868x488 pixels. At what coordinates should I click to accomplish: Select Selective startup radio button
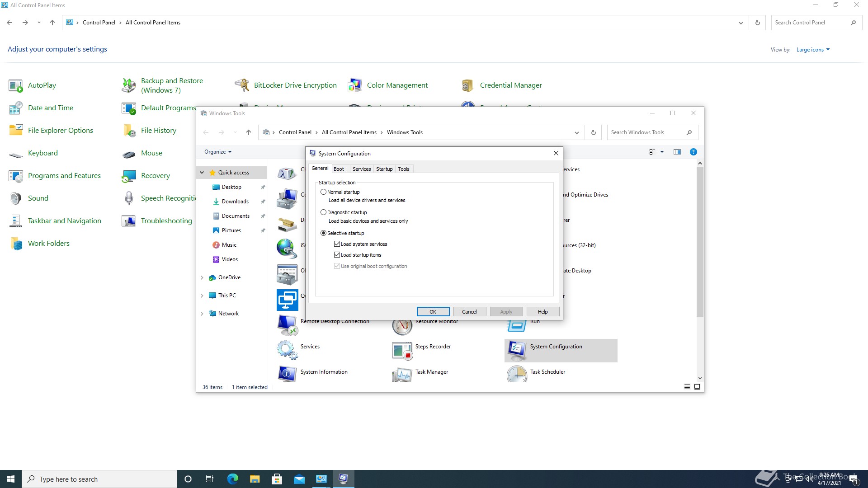pyautogui.click(x=323, y=233)
